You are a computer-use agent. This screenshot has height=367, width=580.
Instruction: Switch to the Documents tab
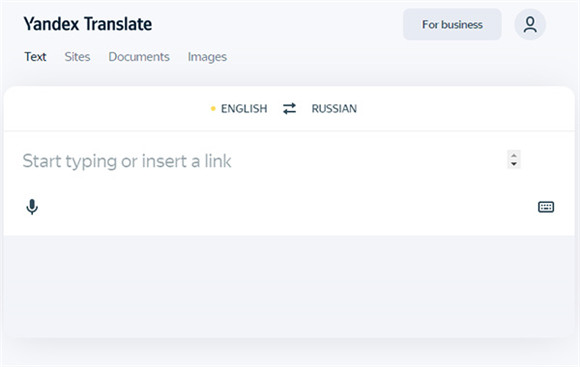(139, 57)
